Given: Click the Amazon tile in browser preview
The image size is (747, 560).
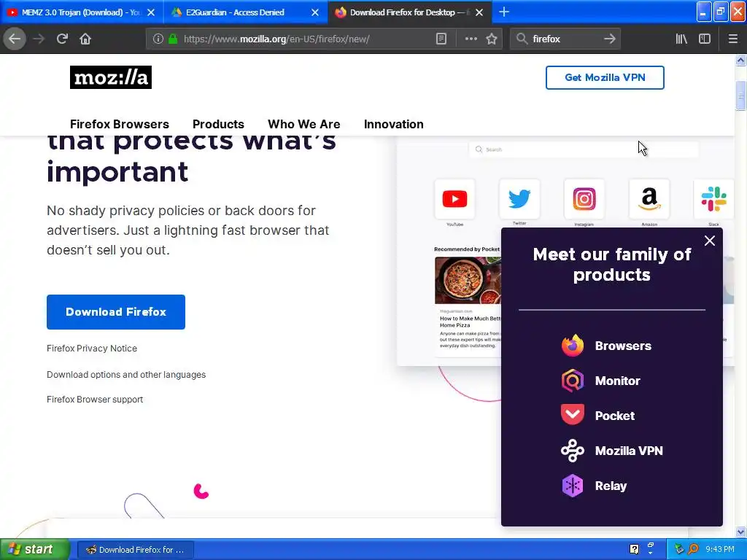Looking at the screenshot, I should tap(649, 198).
